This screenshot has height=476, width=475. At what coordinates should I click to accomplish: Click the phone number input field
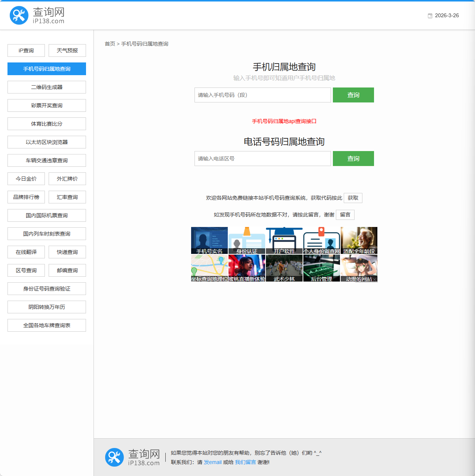(262, 95)
